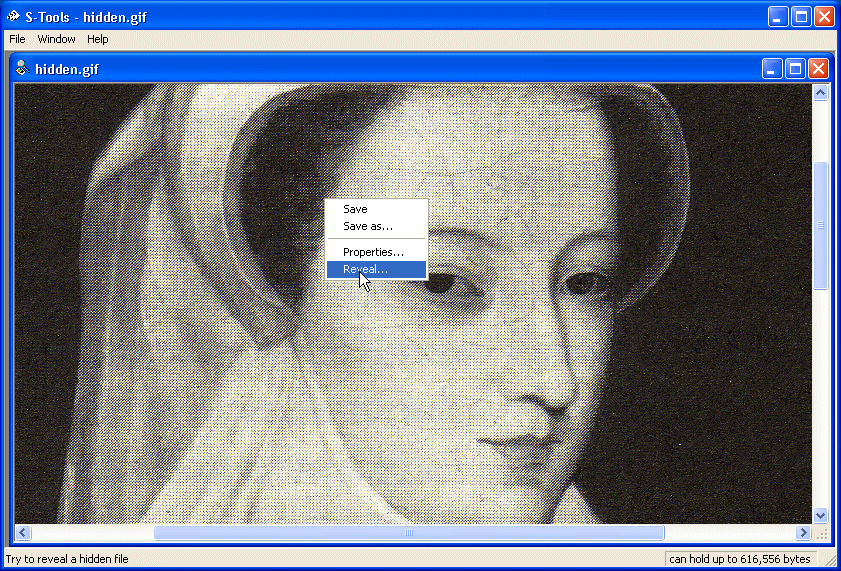Click the 'can hold up to 616,556 bytes' status text
841x571 pixels.
tap(740, 559)
